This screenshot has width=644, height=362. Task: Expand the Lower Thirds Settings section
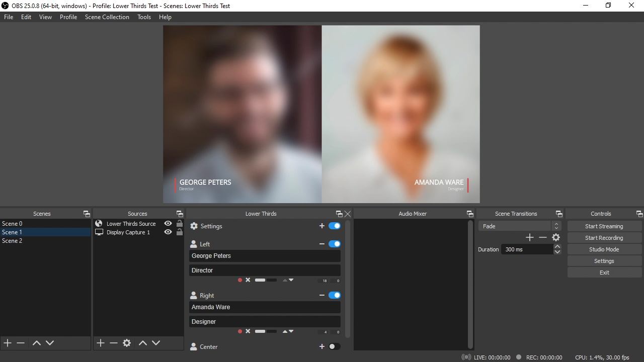click(x=321, y=226)
